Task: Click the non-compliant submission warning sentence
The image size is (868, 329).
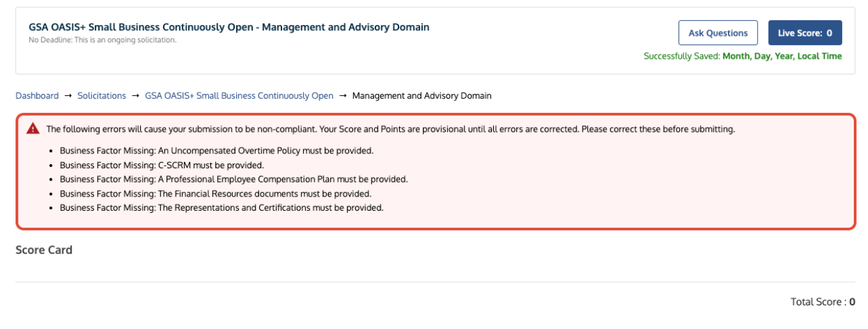Action: [x=390, y=129]
